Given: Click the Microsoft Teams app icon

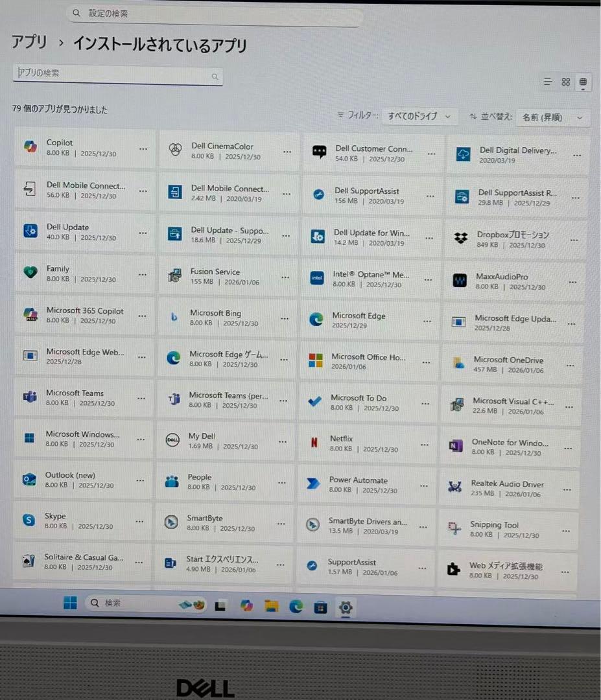Looking at the screenshot, I should point(29,398).
